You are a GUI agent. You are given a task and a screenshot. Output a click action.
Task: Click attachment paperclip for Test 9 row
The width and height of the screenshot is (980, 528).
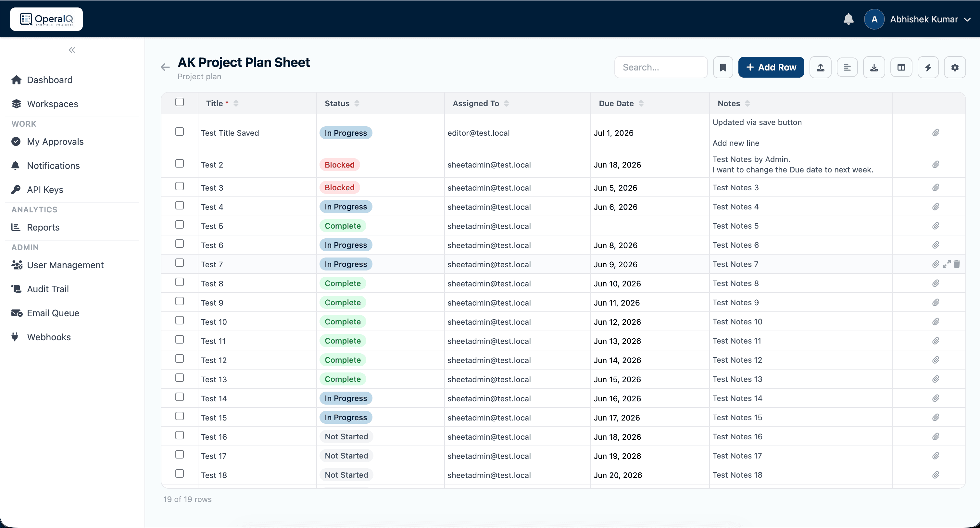click(x=936, y=302)
